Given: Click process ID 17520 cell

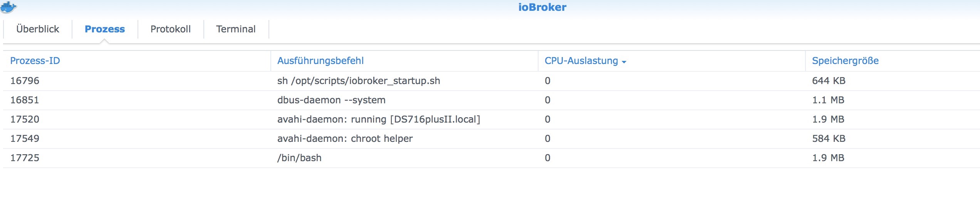Looking at the screenshot, I should point(25,120).
